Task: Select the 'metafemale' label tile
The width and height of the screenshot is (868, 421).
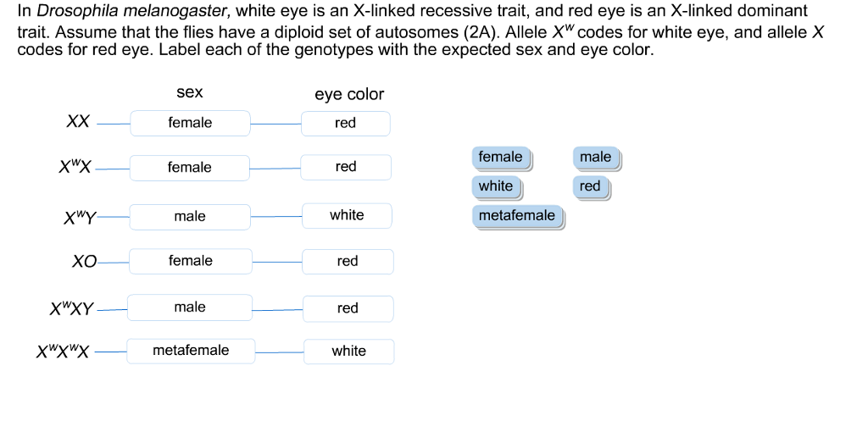Action: [518, 216]
